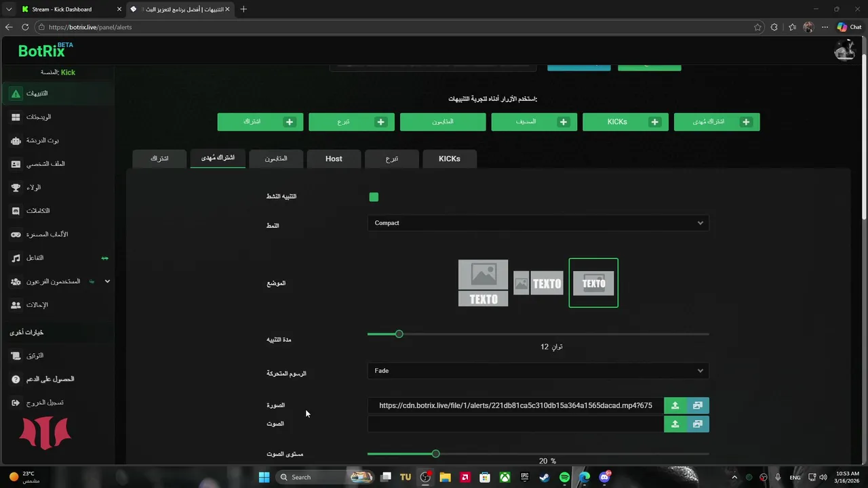
Task: Switch to the اشتراك alert tab
Action: pyautogui.click(x=159, y=159)
